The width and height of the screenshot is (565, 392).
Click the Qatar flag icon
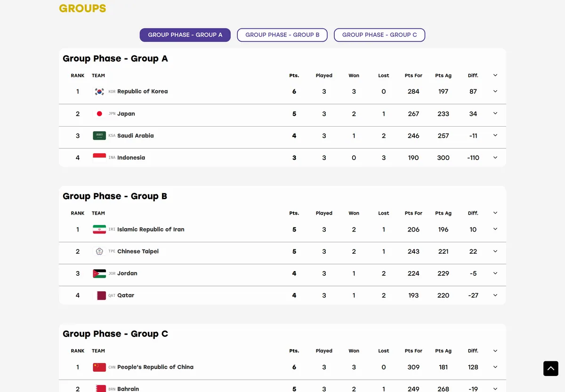coord(99,296)
